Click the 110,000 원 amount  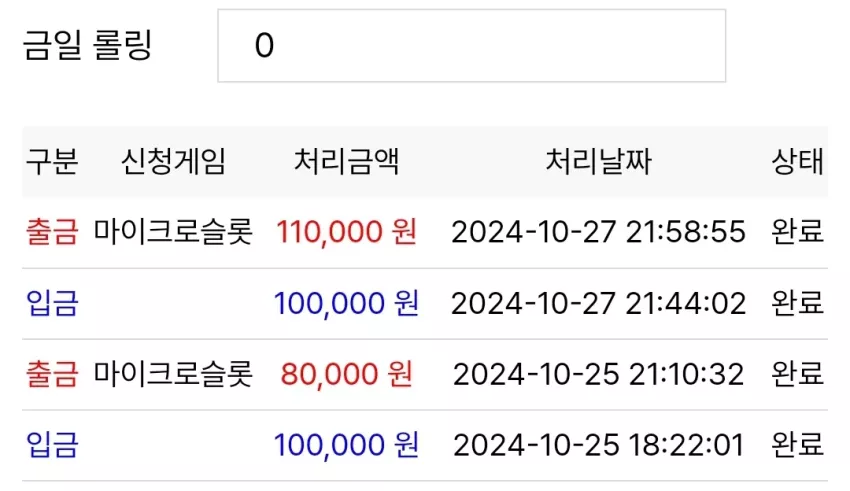point(346,232)
